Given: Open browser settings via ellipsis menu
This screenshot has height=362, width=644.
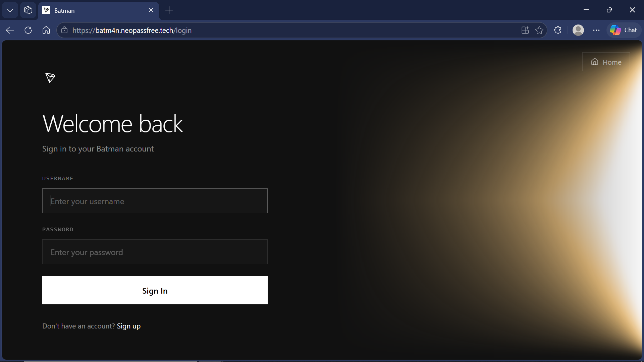Looking at the screenshot, I should [597, 30].
